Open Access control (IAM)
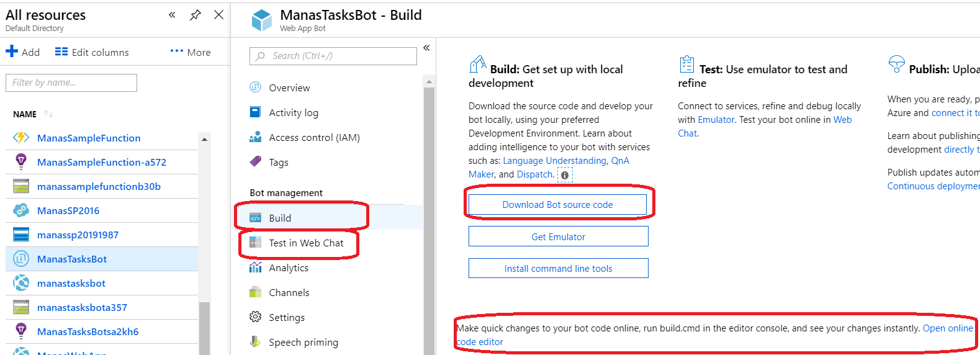Image resolution: width=980 pixels, height=355 pixels. tap(314, 137)
